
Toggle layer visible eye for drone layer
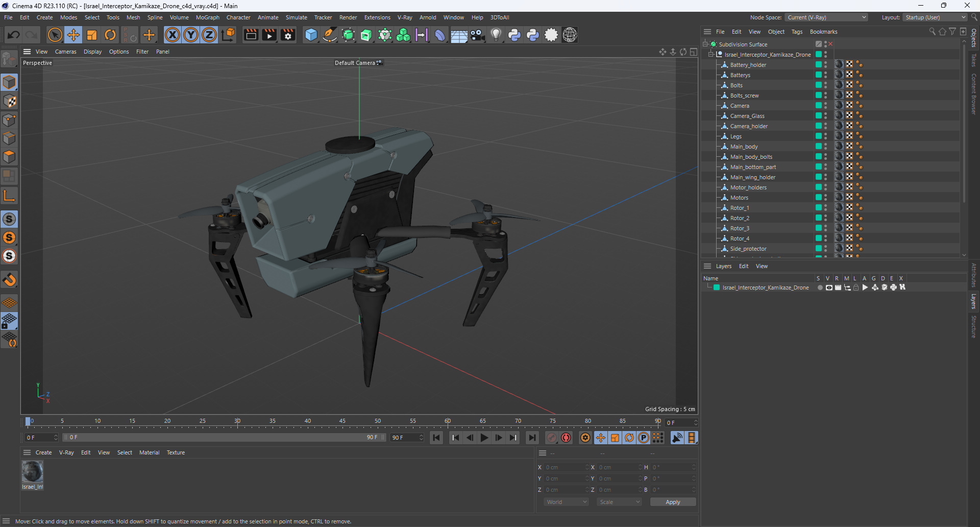[829, 288]
